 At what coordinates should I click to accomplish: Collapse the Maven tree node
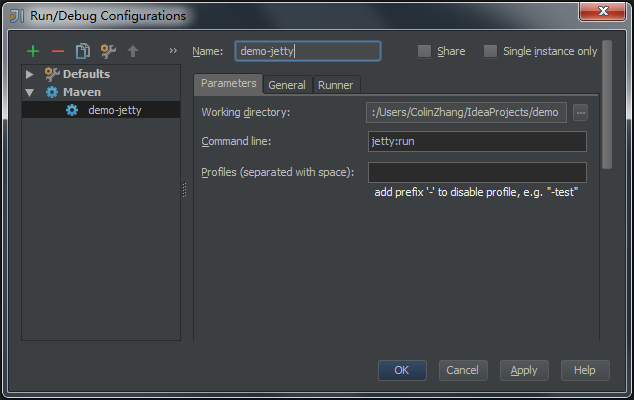coord(30,92)
